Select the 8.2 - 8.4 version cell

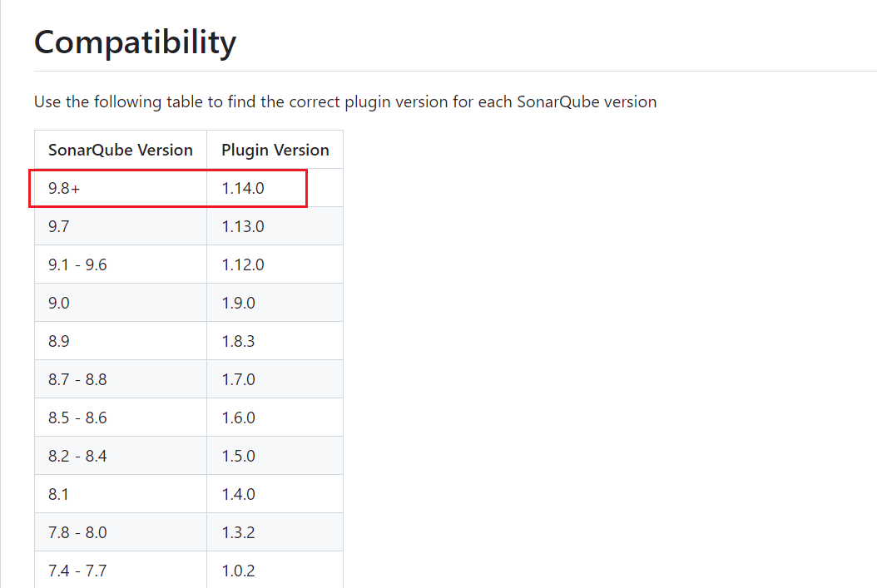click(x=121, y=456)
